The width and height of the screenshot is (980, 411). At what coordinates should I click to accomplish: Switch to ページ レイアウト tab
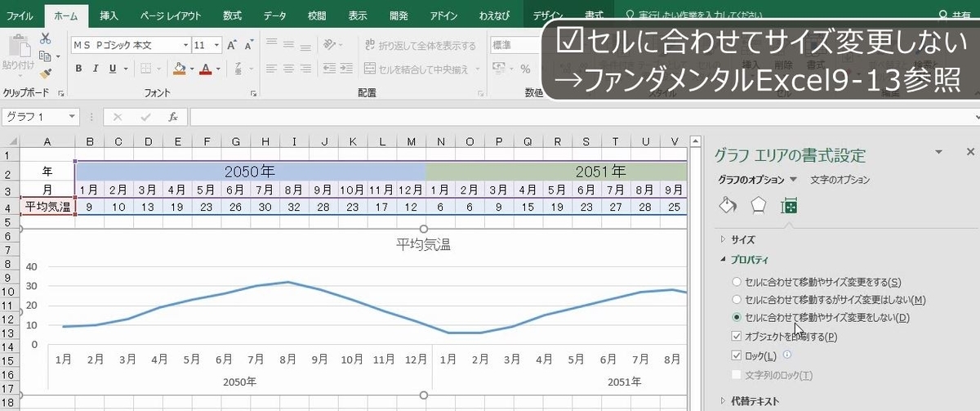coord(171,16)
